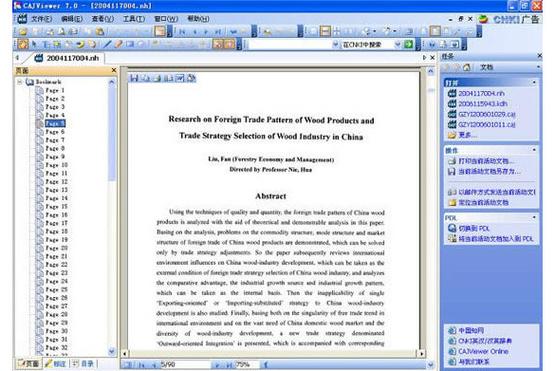Open GZY1200601011.caj from recent files
555x371 pixels.
tap(487, 124)
